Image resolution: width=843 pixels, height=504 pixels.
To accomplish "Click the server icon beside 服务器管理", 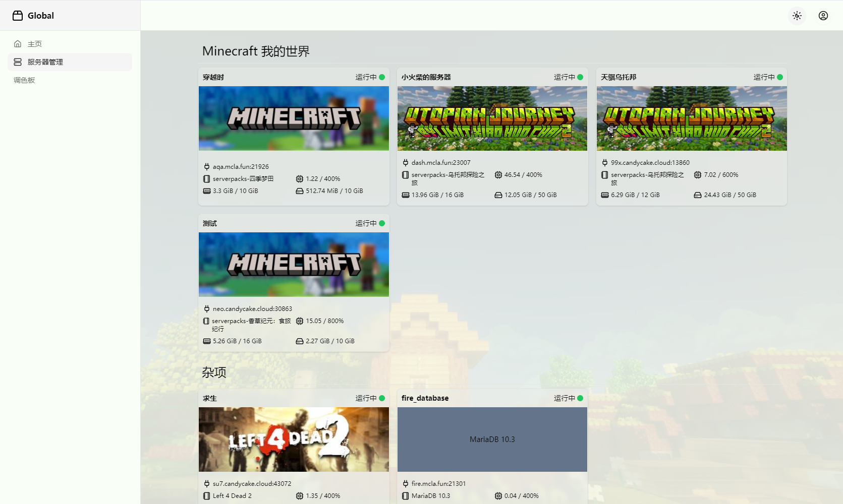I will (x=18, y=62).
